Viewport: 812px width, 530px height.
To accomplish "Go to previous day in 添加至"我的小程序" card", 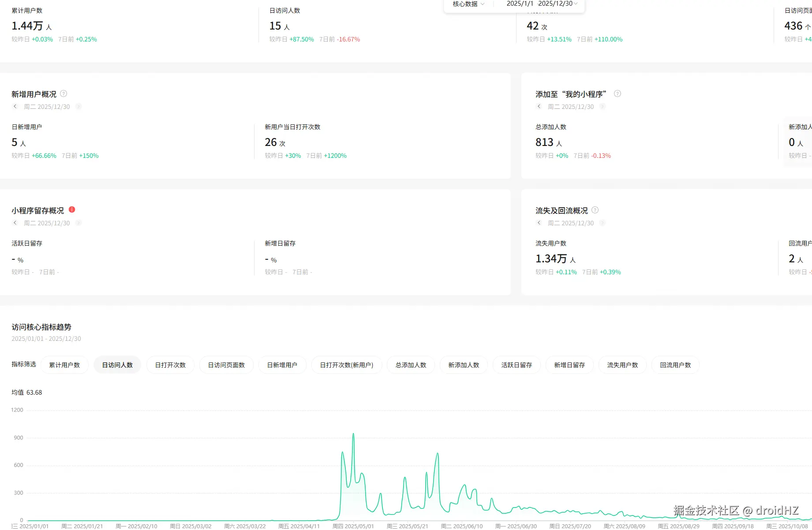I will point(539,107).
